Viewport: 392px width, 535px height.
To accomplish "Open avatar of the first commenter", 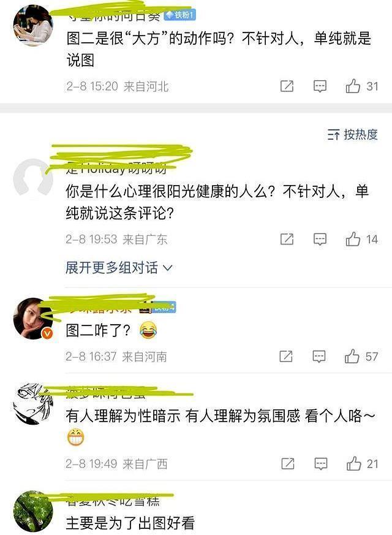I will click(x=33, y=25).
